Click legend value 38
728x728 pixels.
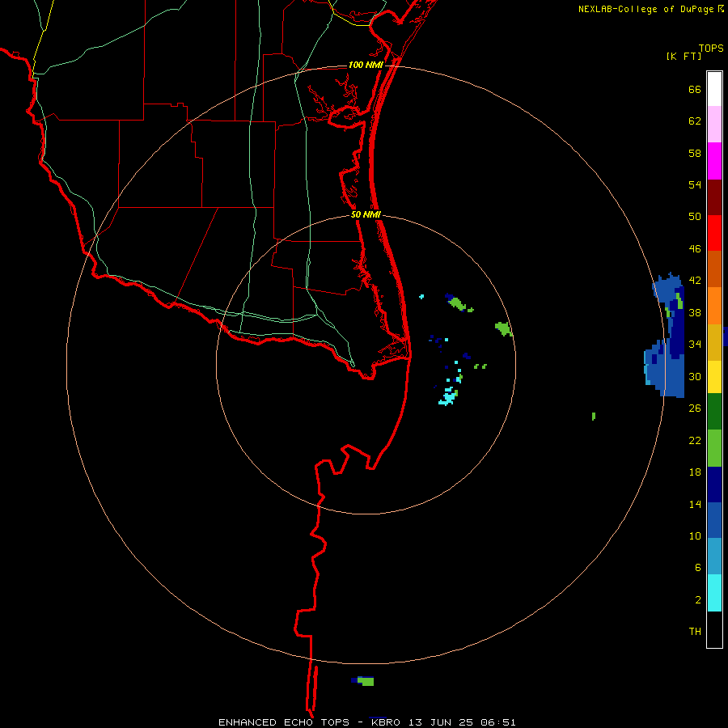tap(695, 313)
